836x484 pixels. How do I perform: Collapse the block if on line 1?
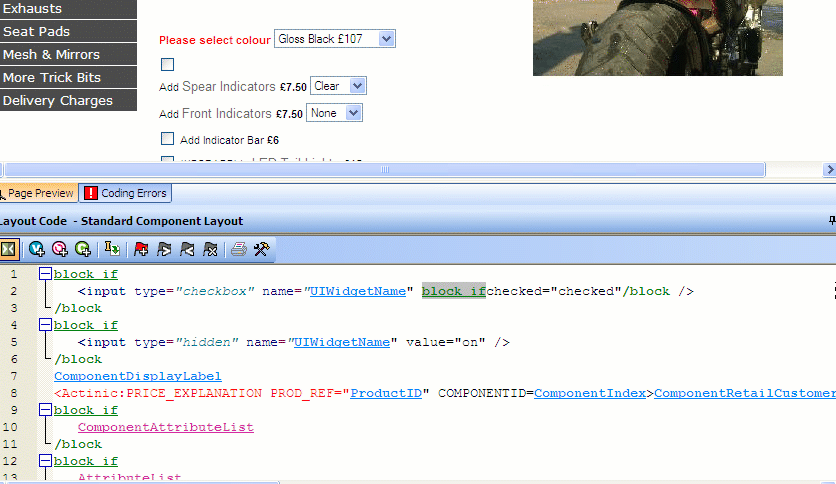click(45, 274)
